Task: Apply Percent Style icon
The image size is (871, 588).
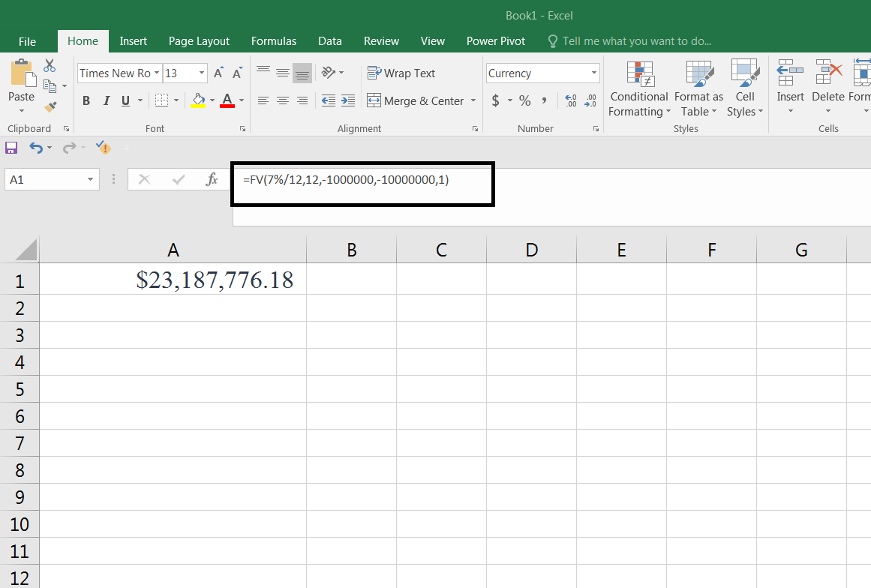Action: pos(525,100)
